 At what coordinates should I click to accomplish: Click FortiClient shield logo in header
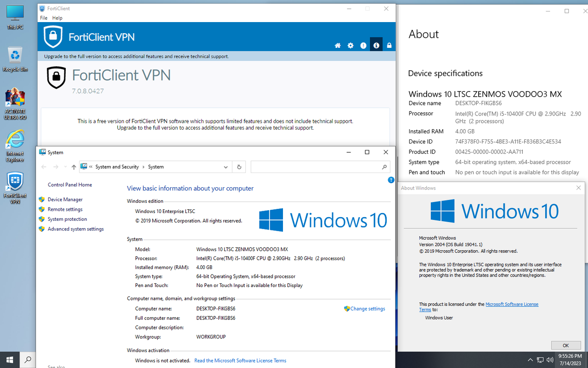53,37
